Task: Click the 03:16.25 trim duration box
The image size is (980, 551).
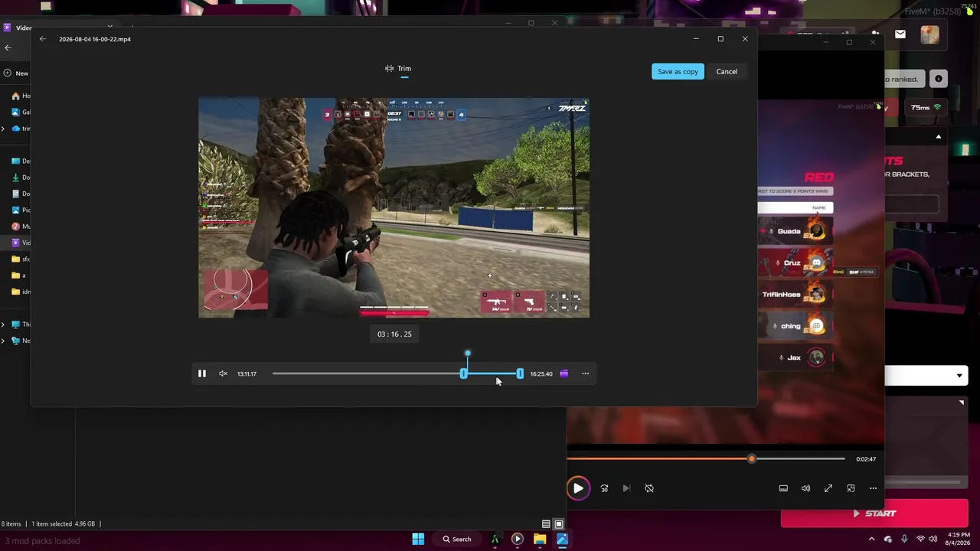Action: (394, 334)
